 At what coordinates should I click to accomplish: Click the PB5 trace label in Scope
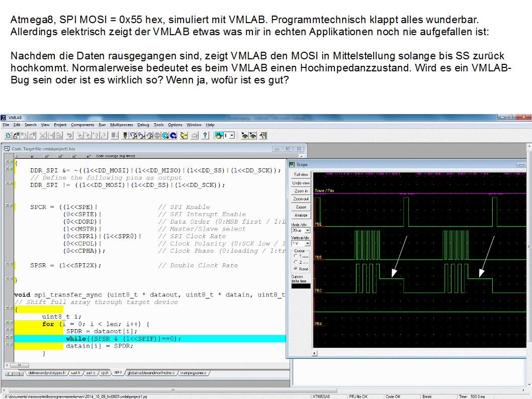[318, 257]
